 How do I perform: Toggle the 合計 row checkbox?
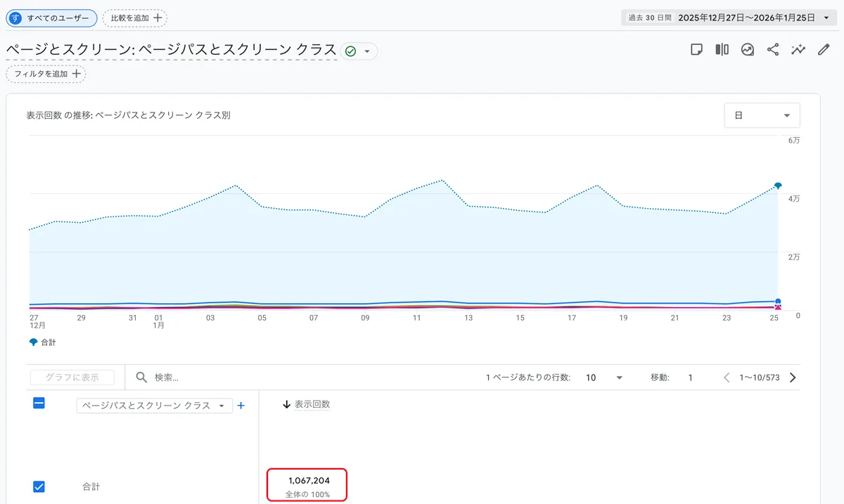(39, 486)
